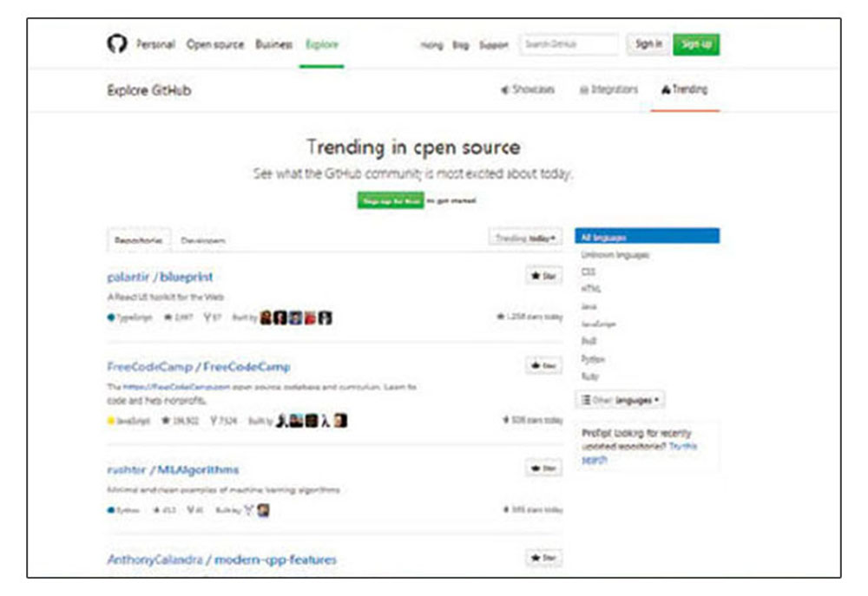Click the green Sign up for free button
The image size is (868, 596).
click(x=391, y=200)
